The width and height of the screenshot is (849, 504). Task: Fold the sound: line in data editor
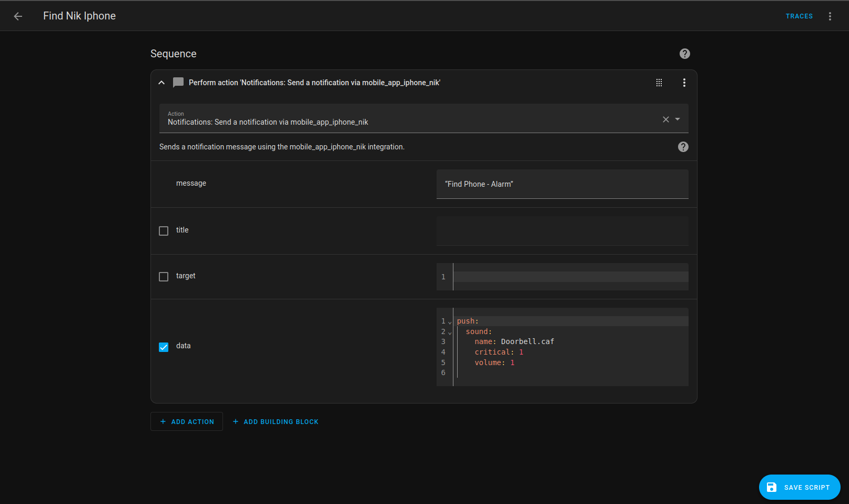point(450,332)
